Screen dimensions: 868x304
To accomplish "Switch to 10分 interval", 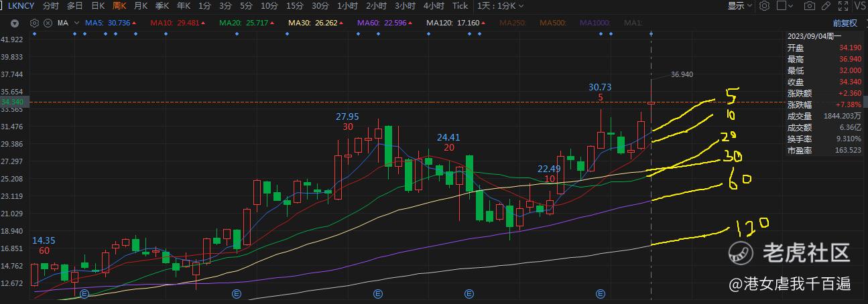I will point(269,6).
